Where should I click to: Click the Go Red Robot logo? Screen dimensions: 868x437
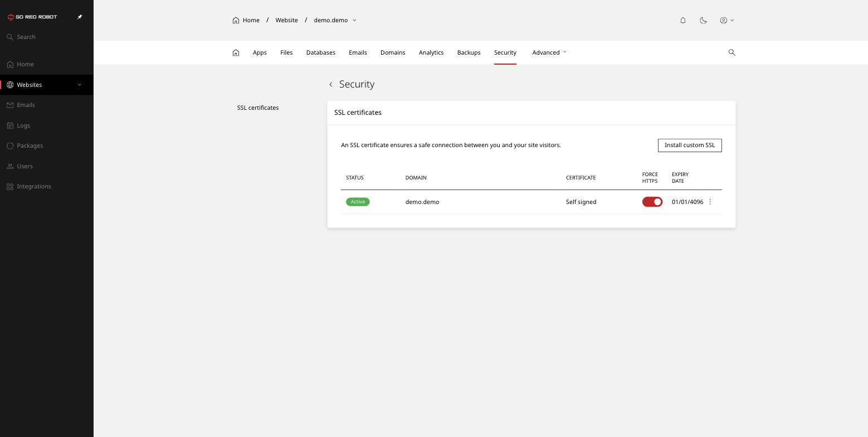pos(32,17)
